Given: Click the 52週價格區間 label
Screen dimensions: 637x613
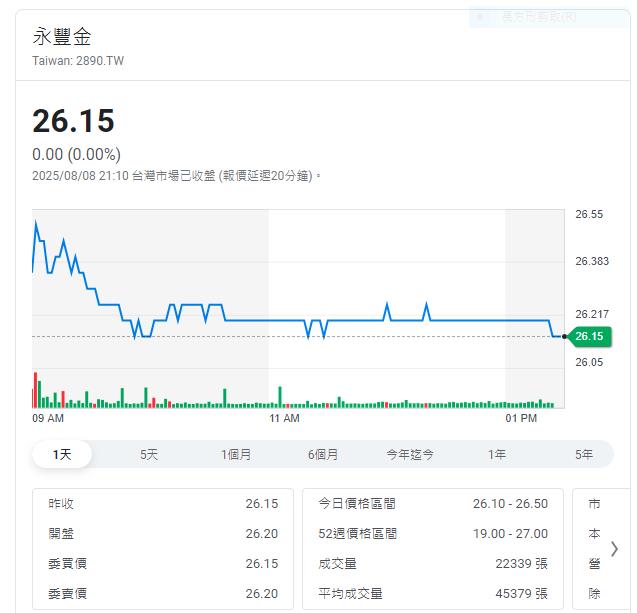Looking at the screenshot, I should [358, 534].
